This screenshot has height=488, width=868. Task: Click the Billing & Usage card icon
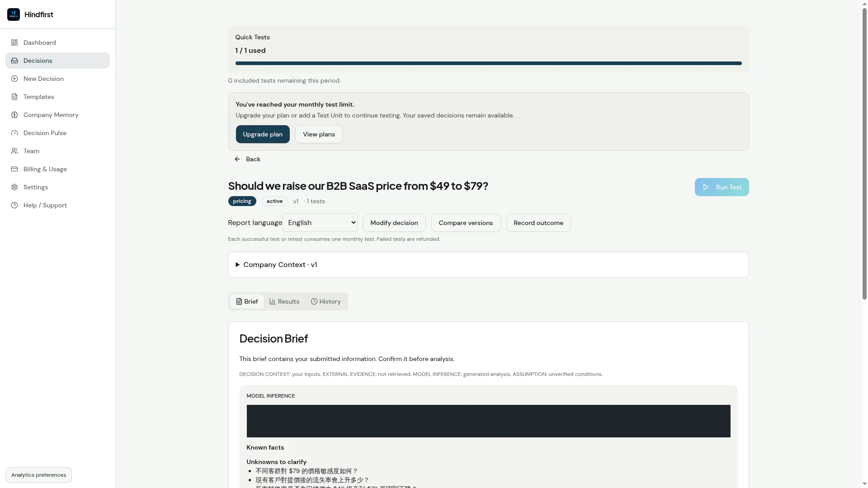coord(14,169)
